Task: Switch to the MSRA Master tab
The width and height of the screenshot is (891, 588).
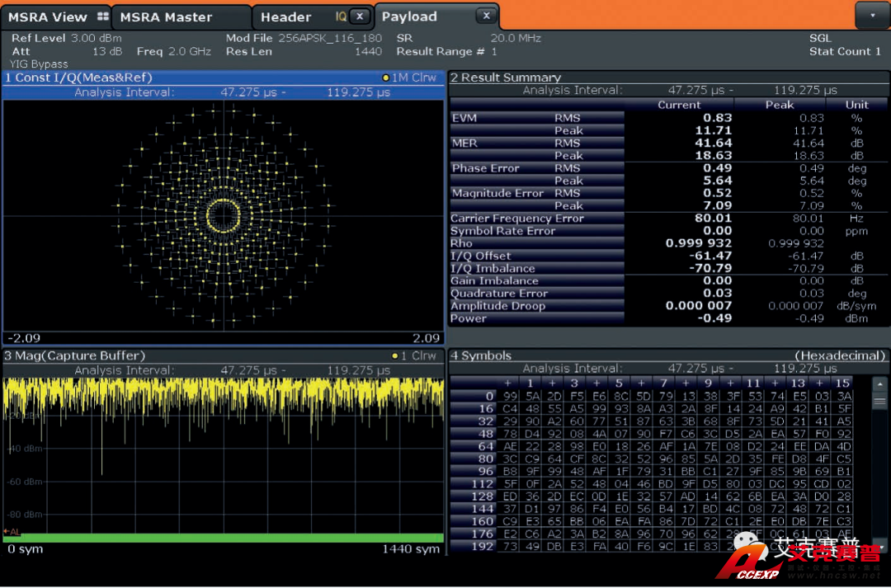Action: point(166,16)
